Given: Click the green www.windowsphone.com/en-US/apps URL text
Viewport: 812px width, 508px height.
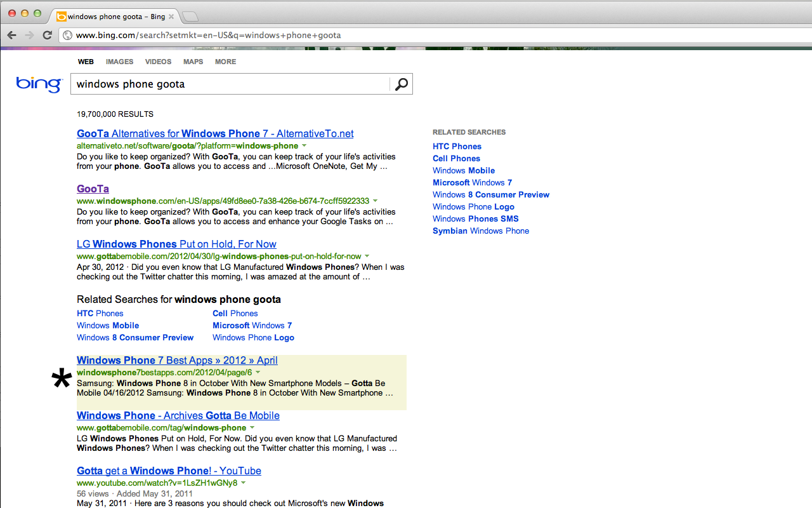Looking at the screenshot, I should 223,201.
